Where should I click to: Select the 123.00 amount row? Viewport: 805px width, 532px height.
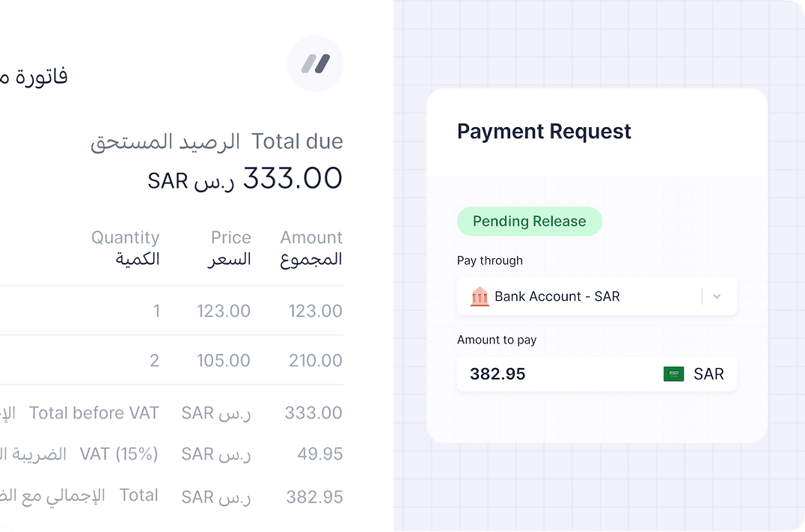click(x=315, y=311)
